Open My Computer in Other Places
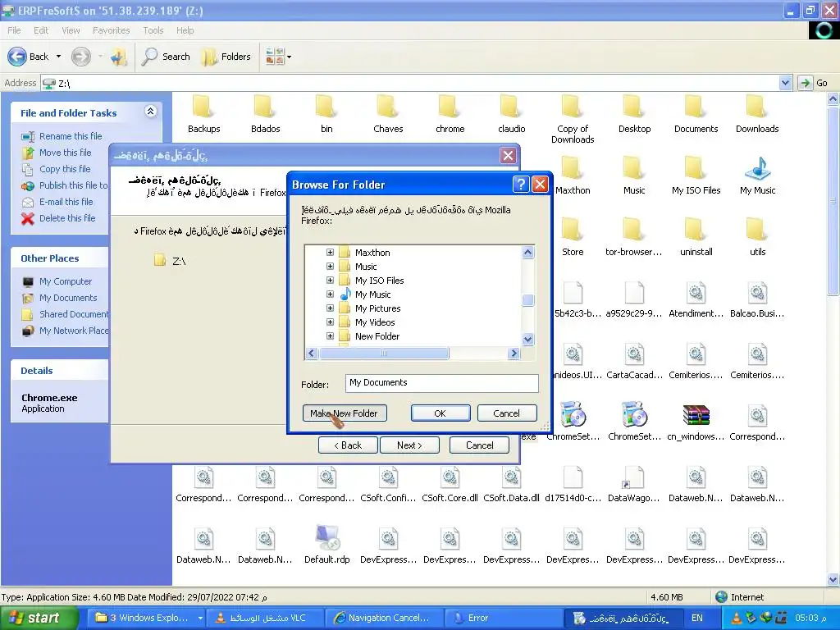 (65, 282)
